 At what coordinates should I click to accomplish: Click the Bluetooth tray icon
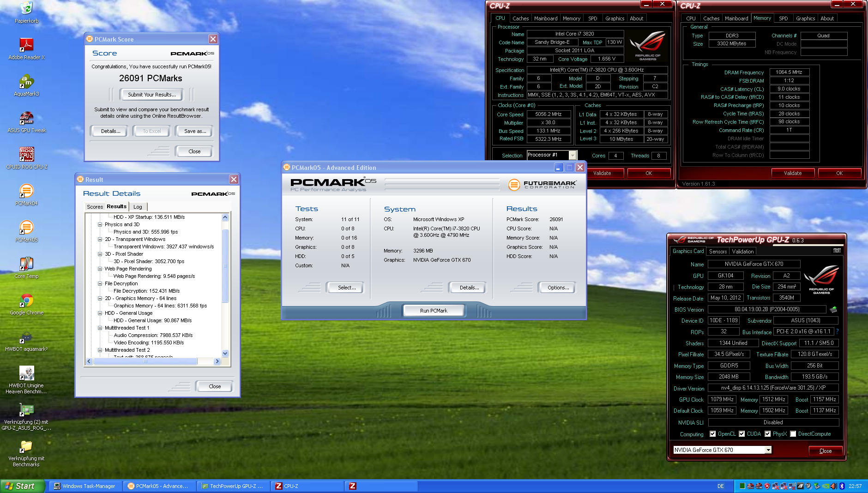coord(842,486)
